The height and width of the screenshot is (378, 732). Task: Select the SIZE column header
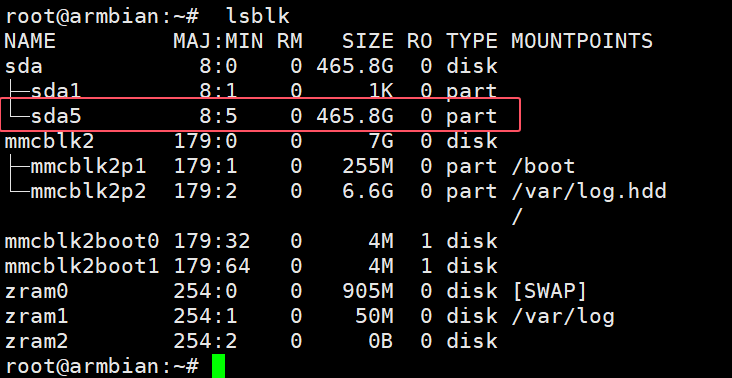click(368, 42)
